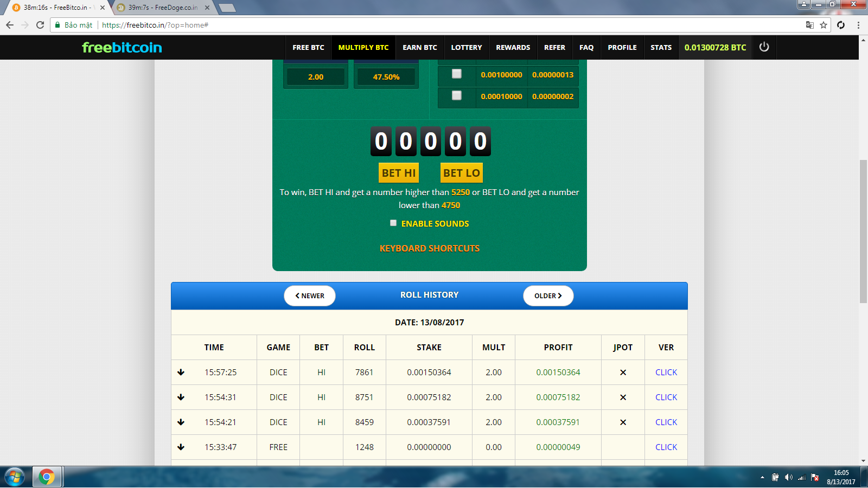
Task: Tick the 0.00010000 jackpot checkbox
Action: (457, 95)
